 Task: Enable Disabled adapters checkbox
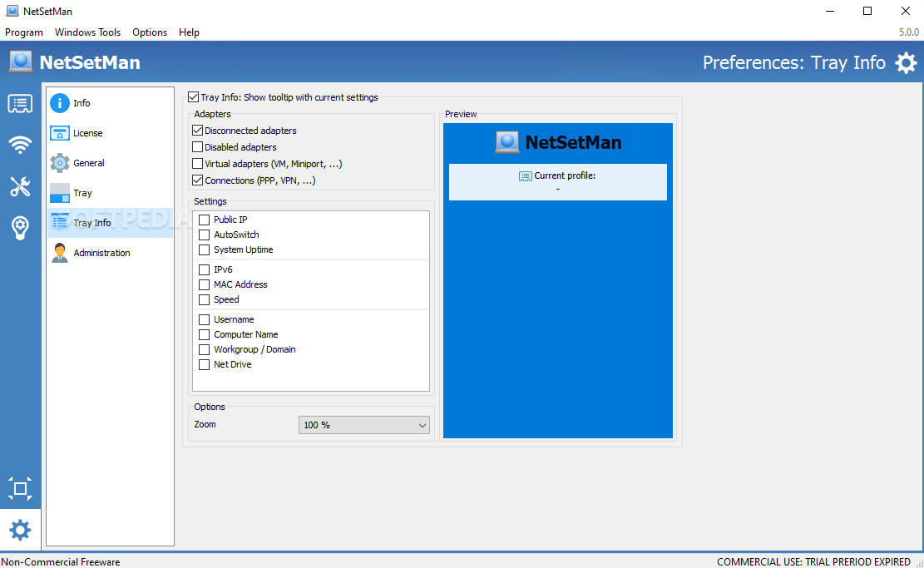point(198,146)
